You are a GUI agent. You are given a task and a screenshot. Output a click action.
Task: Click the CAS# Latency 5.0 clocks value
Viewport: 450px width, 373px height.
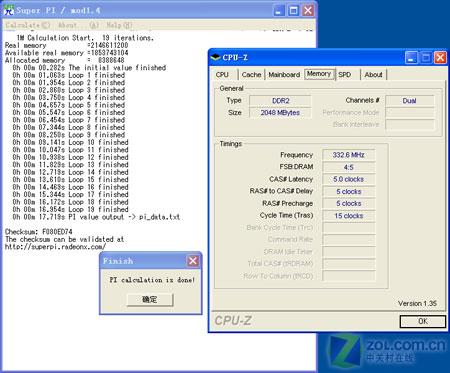[349, 179]
